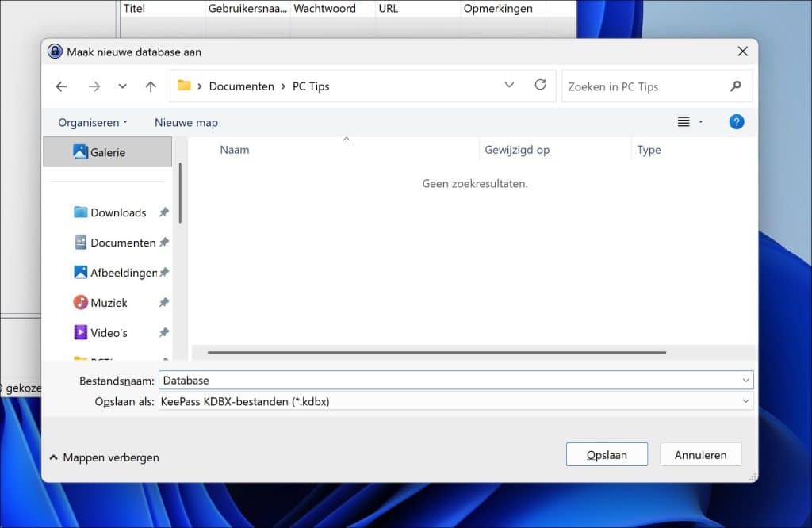
Task: Toggle the pin next to Documenten
Action: (163, 243)
